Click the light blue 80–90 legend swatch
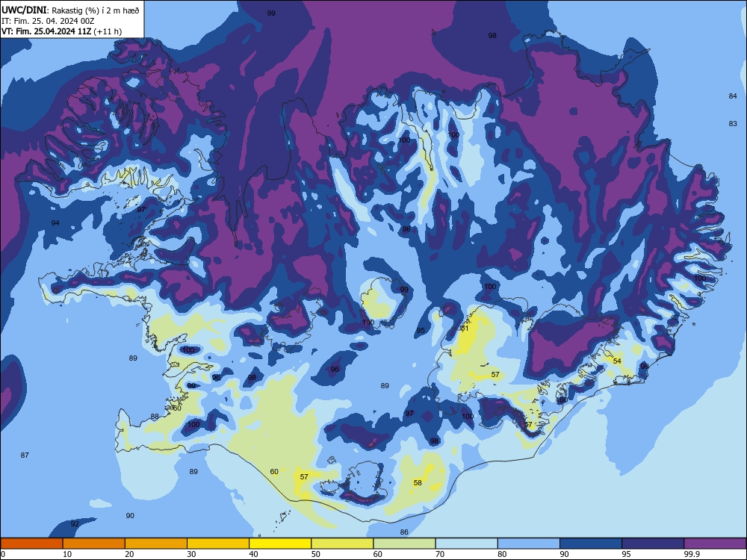The image size is (747, 560). (529, 544)
